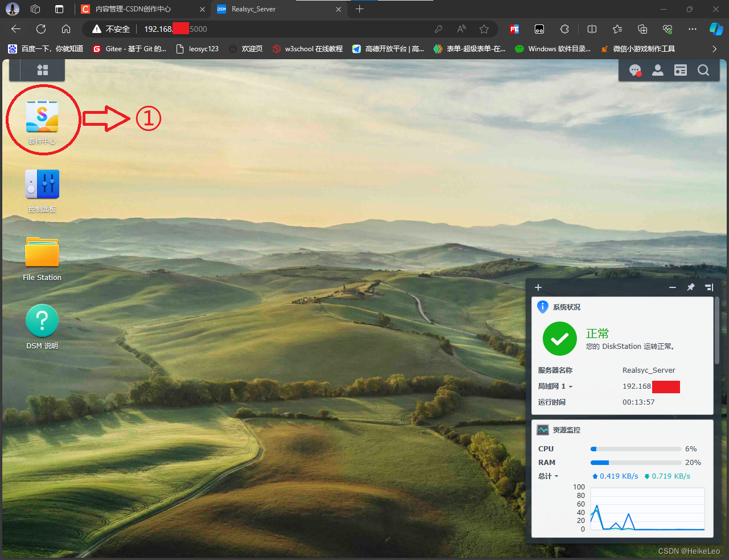Open the 表单-超级表单 bookmark
The height and width of the screenshot is (560, 729).
coord(469,49)
